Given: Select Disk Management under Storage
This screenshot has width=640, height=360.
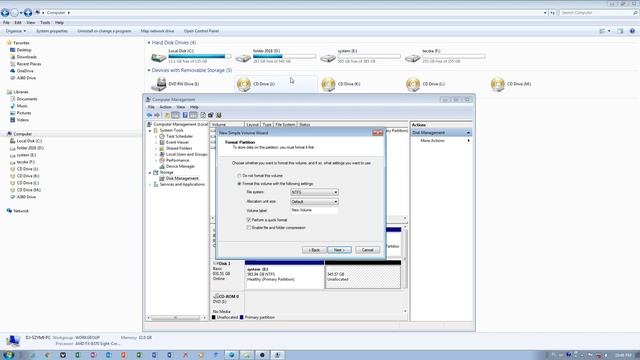Looking at the screenshot, I should (182, 178).
